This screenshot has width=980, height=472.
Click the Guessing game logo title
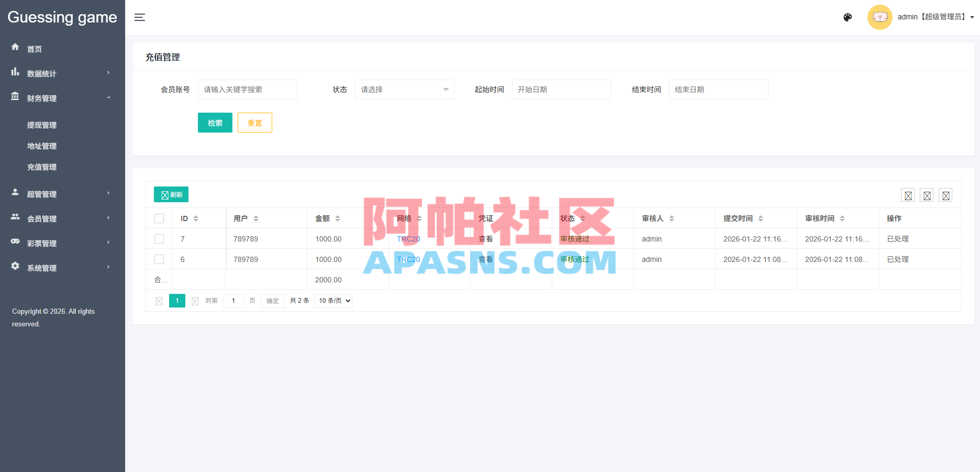tap(62, 17)
